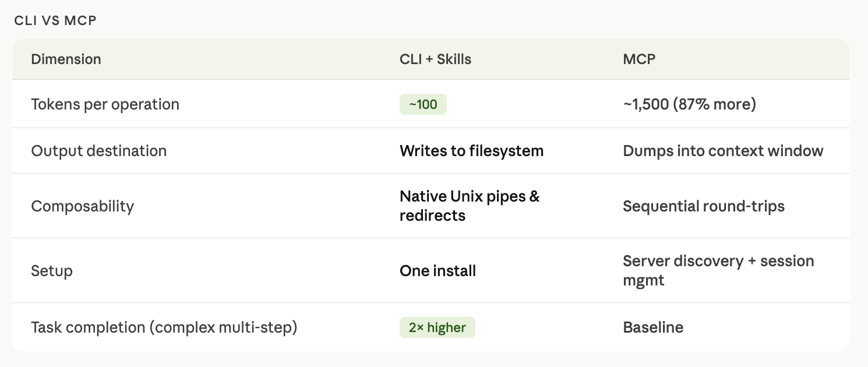Click 'Native Unix pipes & redirects' cell
This screenshot has height=367, width=868.
(470, 206)
